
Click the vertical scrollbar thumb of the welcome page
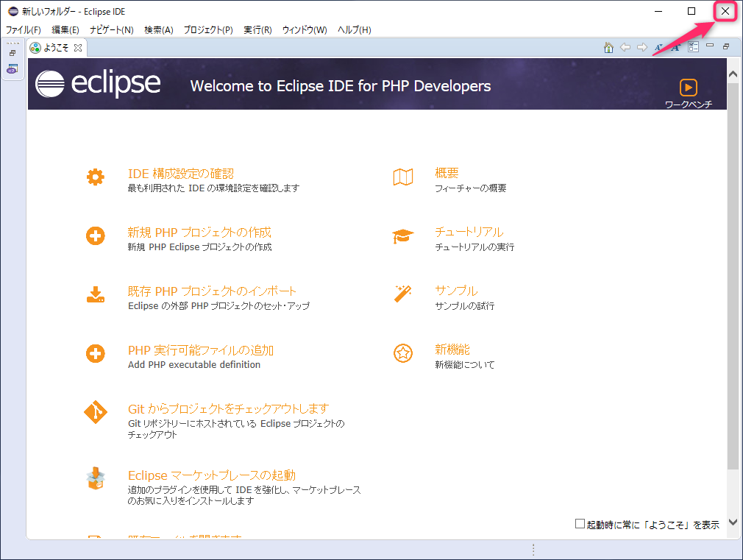[733, 276]
